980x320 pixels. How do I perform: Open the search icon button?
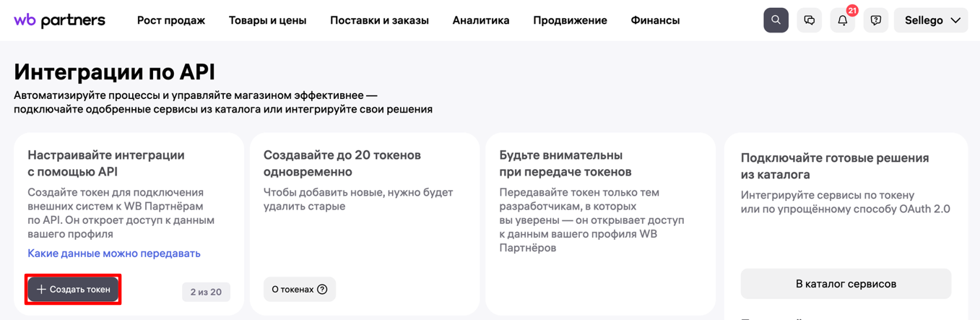point(776,20)
